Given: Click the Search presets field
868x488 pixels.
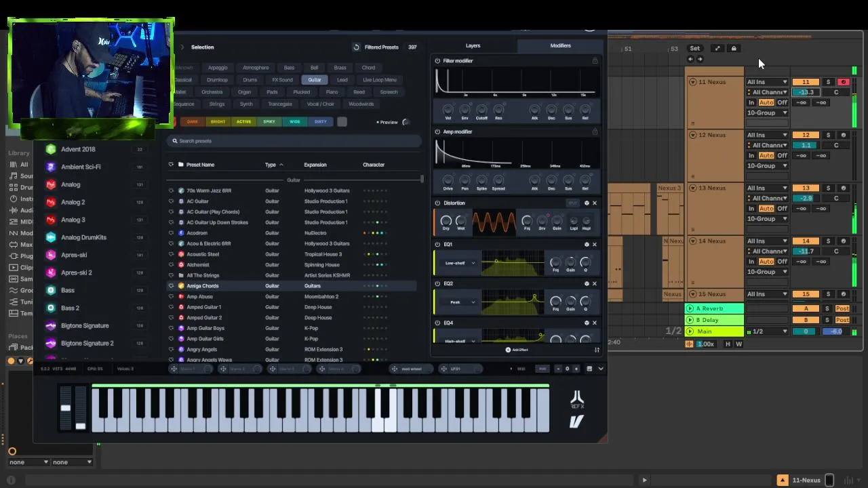Looking at the screenshot, I should (294, 141).
